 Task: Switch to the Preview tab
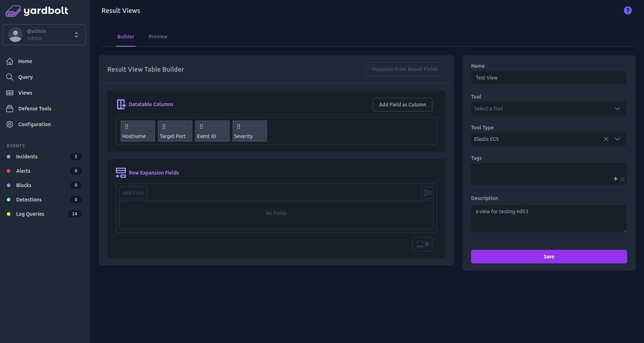(158, 37)
